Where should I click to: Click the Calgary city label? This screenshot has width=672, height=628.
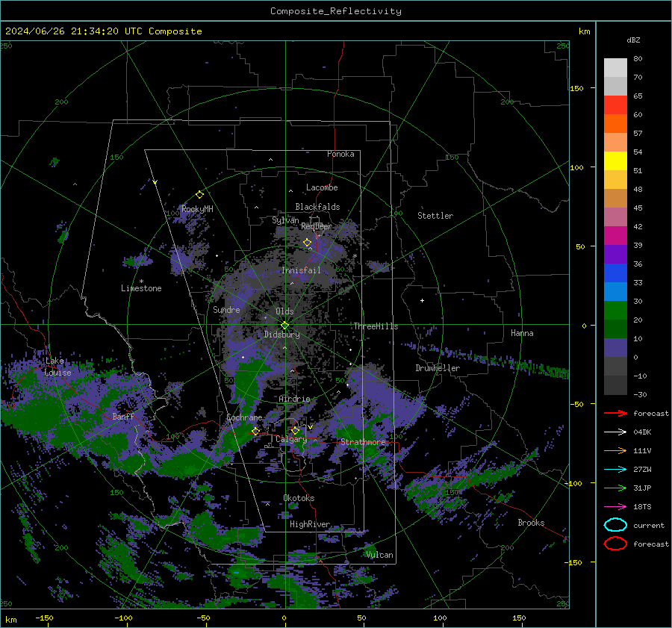point(291,439)
